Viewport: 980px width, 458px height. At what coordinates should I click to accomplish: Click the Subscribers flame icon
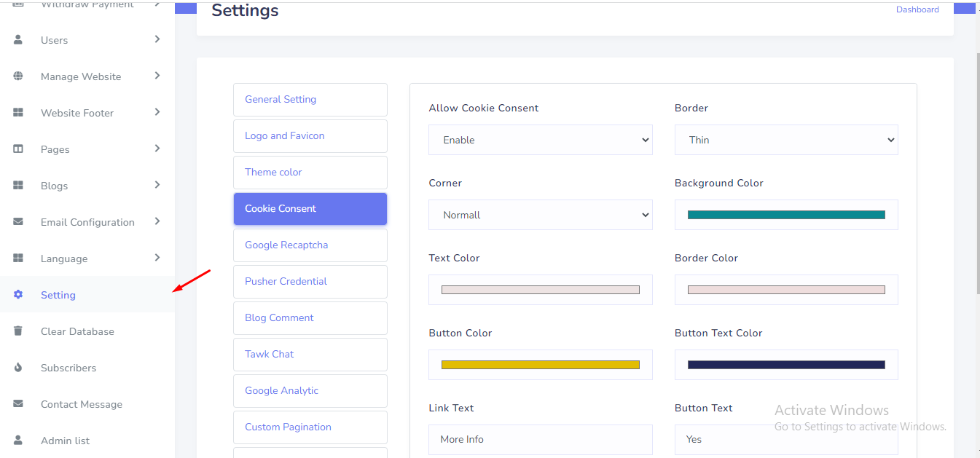coord(18,368)
